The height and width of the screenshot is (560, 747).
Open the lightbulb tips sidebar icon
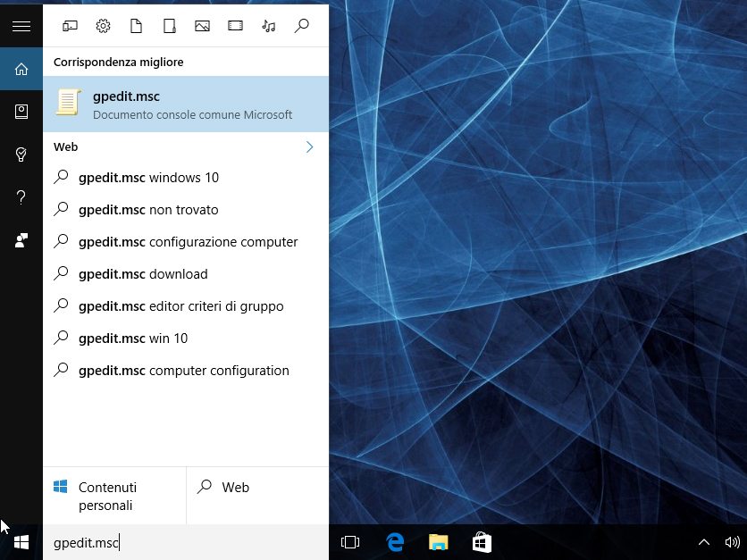[x=21, y=155]
